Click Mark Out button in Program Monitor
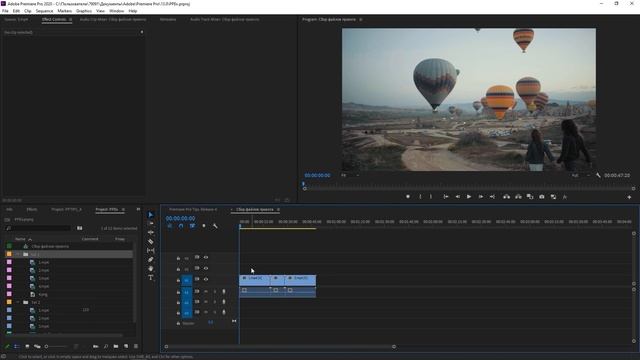Screen dimensions: 640x360 (x=431, y=197)
